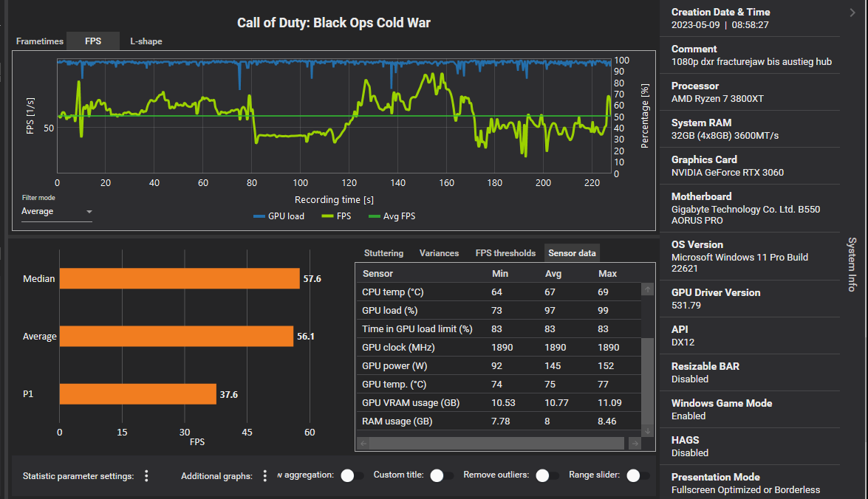Click the Comment text about fracturejaw
Viewport: 868px width, 499px height.
pos(751,62)
